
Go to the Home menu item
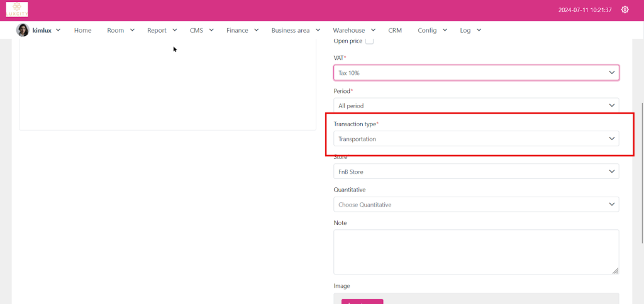tap(82, 30)
